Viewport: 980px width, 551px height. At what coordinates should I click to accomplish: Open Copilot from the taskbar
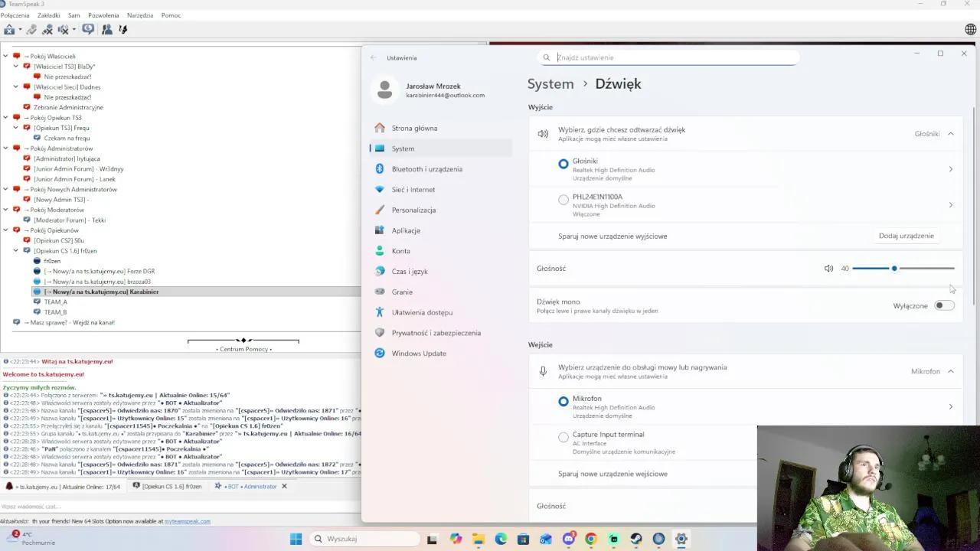(456, 539)
